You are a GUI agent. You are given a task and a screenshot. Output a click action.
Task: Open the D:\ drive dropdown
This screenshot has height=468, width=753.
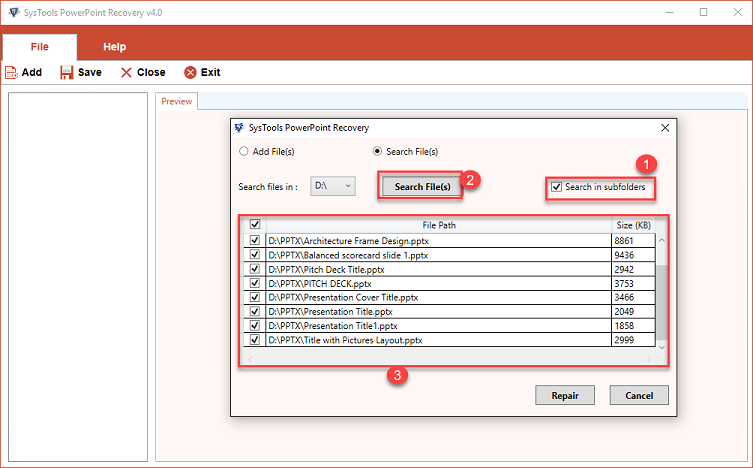coord(333,186)
